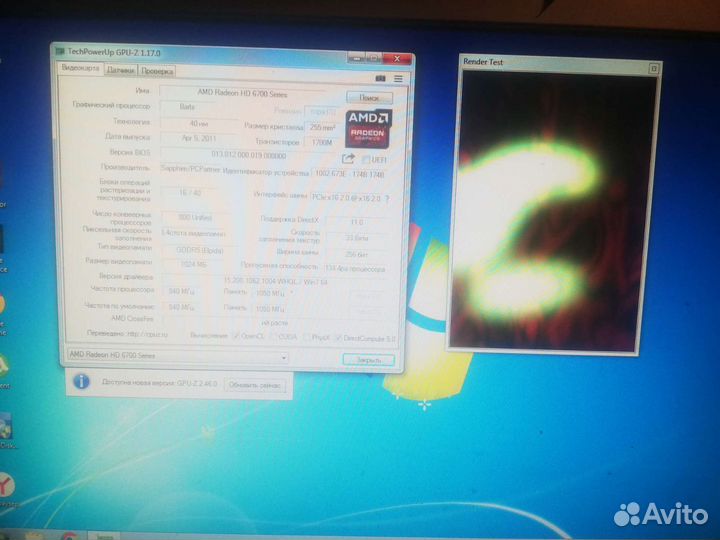Click the memory type value GDDR5
The width and height of the screenshot is (720, 540).
coord(199,251)
